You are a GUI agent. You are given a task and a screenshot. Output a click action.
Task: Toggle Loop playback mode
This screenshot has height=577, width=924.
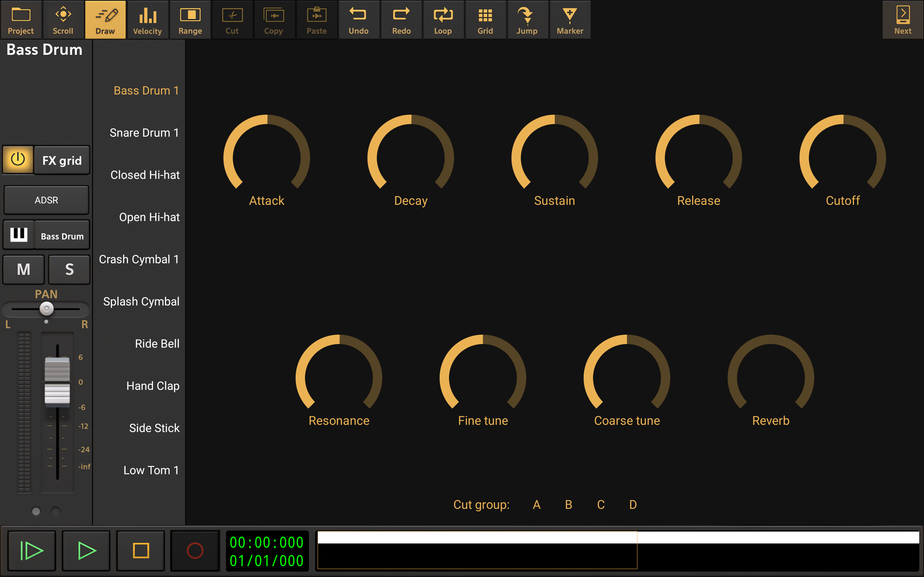(x=443, y=20)
